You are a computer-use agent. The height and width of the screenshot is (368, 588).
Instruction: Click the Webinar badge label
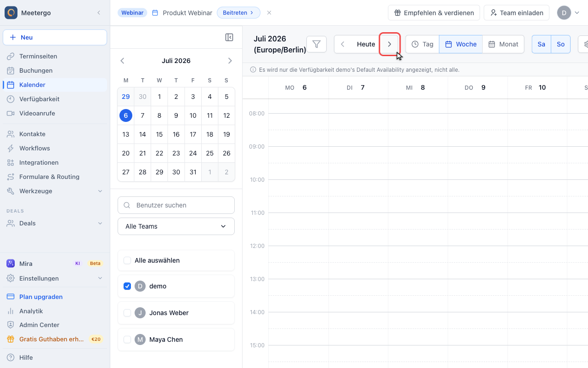click(x=132, y=13)
